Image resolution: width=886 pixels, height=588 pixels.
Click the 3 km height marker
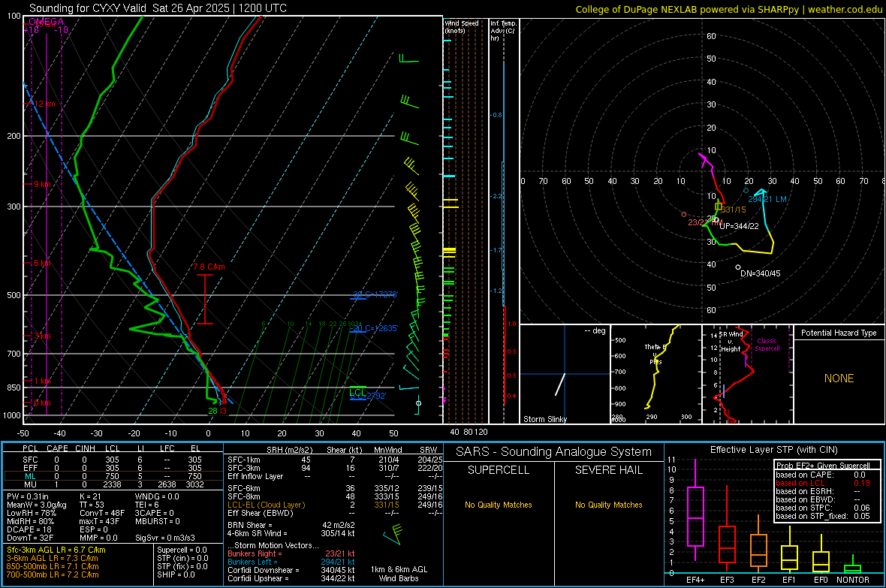pyautogui.click(x=42, y=336)
